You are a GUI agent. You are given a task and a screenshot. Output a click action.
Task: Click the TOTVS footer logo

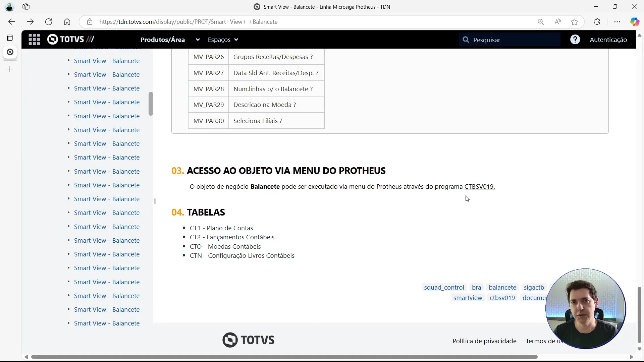[249, 340]
